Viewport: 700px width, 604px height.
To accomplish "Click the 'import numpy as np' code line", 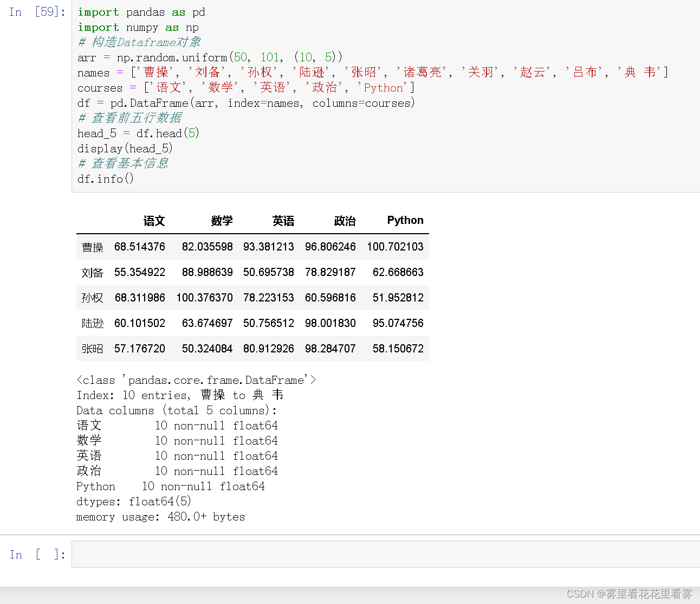I will (138, 27).
